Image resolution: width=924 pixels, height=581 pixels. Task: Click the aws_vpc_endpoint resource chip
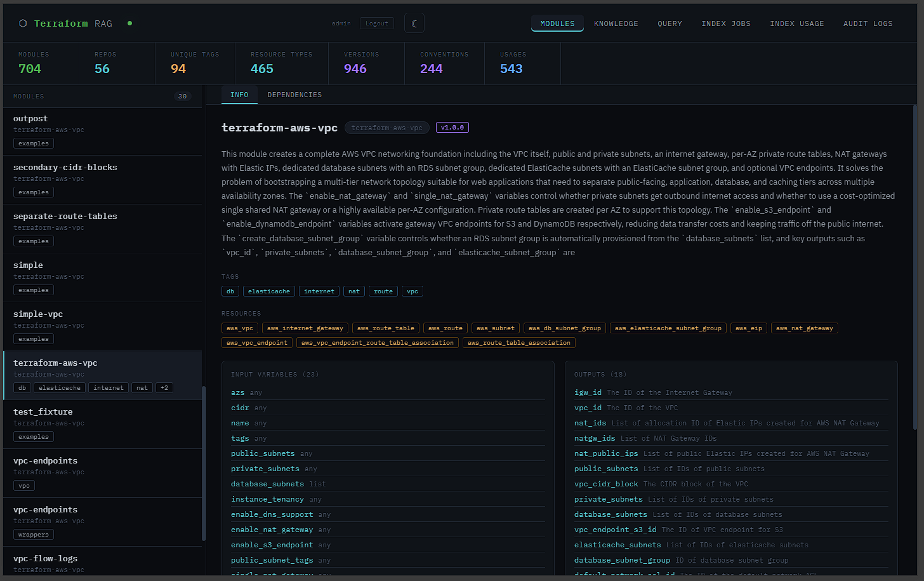tap(257, 343)
